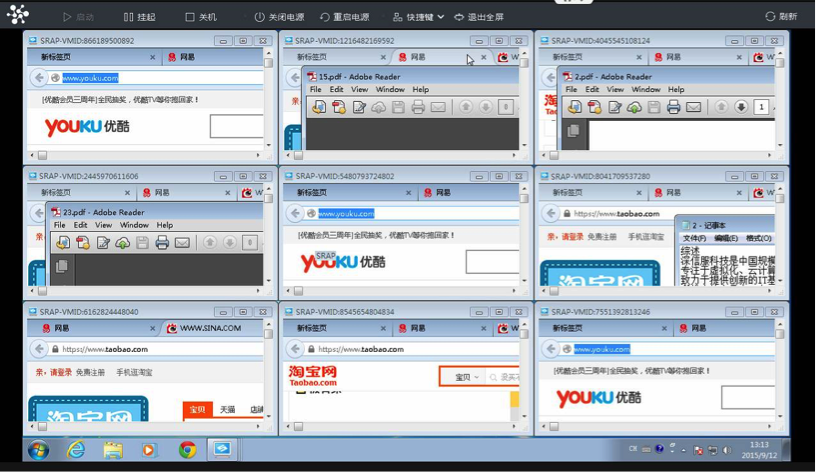Select the WWW.SINA.COM tab in VM 6162824448040
816x472 pixels.
pos(210,328)
